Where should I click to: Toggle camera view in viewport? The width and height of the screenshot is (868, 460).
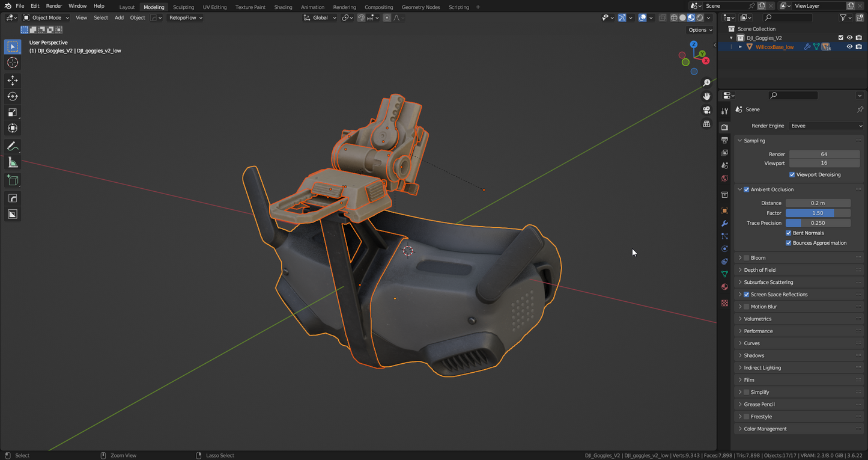tap(706, 110)
